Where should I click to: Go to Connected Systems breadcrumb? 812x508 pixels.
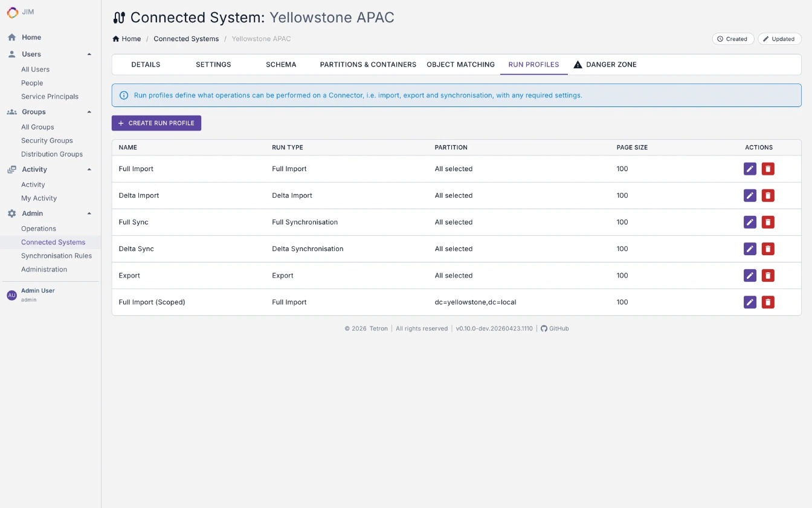pyautogui.click(x=186, y=39)
